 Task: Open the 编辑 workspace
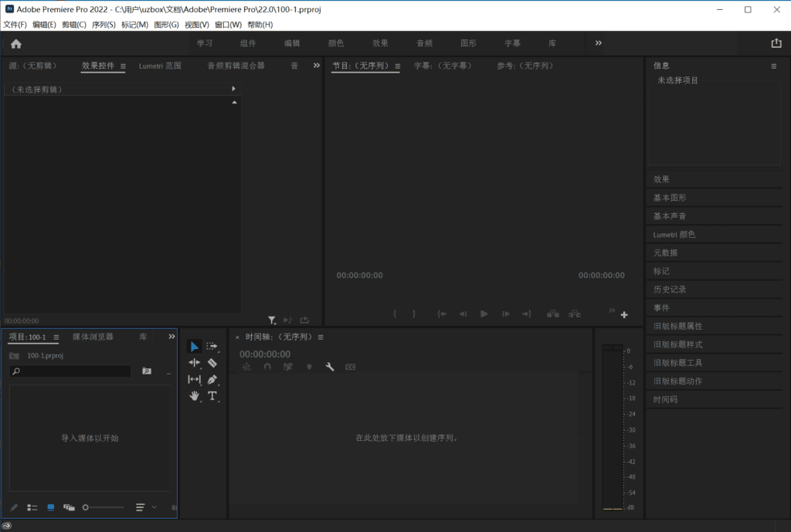click(292, 43)
